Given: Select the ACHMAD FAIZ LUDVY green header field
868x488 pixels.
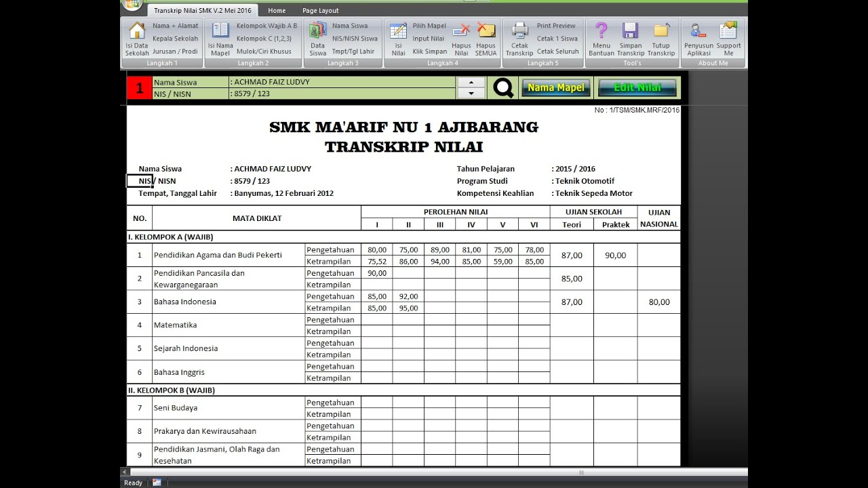Looking at the screenshot, I should pyautogui.click(x=342, y=82).
